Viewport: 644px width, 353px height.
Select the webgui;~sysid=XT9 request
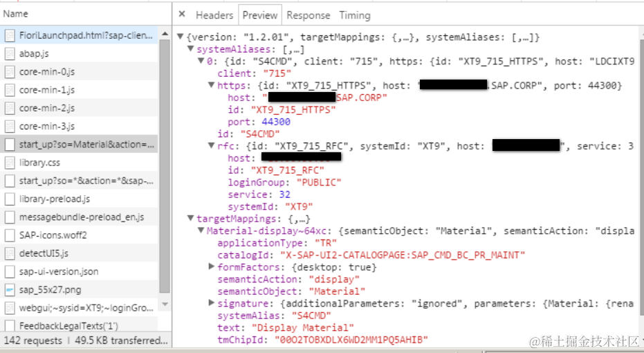point(79,308)
